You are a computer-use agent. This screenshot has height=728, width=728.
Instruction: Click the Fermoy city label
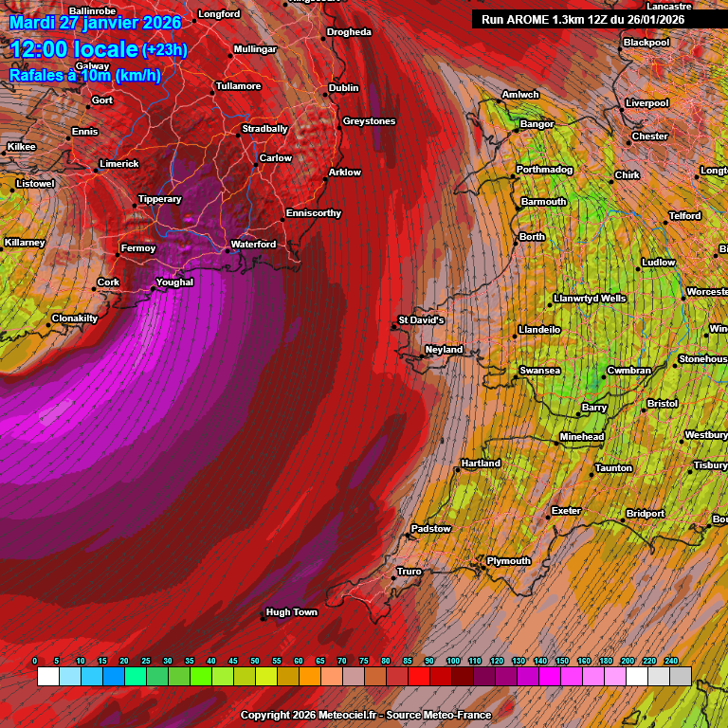coord(138,248)
